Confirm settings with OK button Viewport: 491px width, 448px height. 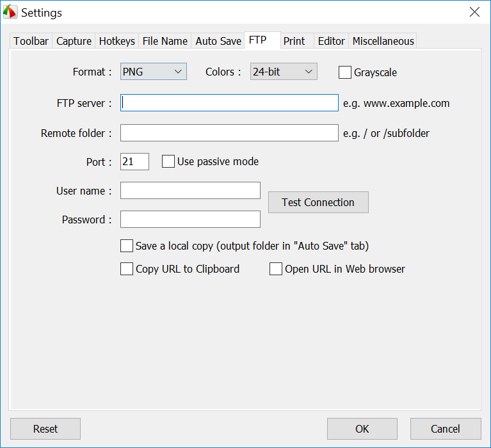pyautogui.click(x=362, y=429)
